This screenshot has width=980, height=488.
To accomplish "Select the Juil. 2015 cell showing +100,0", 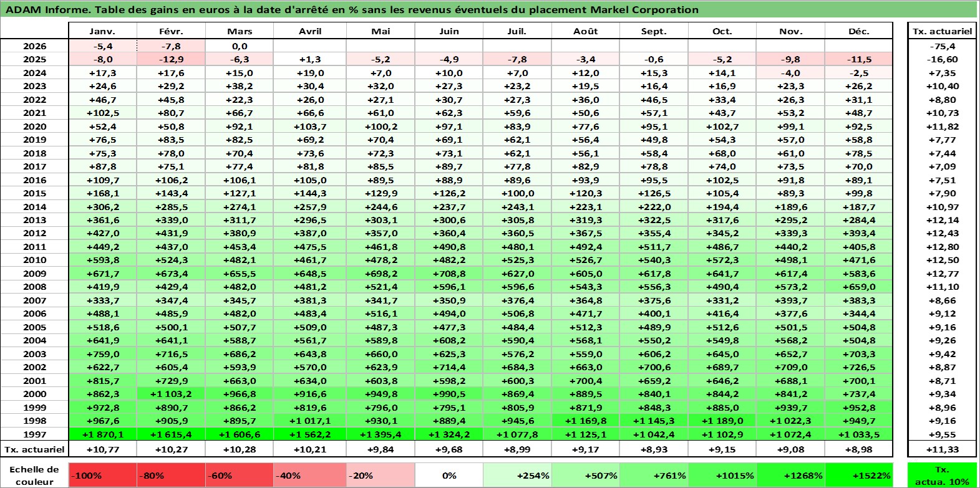I will pos(517,193).
